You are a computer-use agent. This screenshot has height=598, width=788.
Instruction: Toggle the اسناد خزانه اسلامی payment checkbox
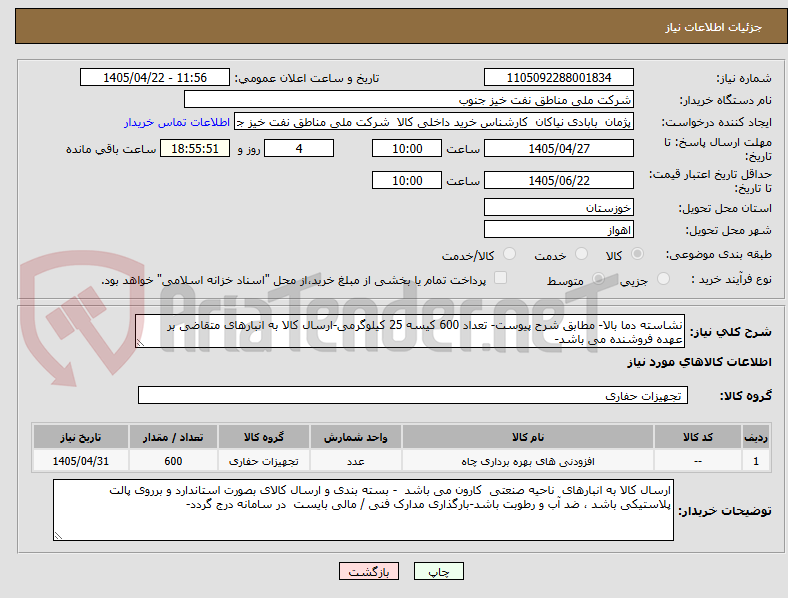click(500, 278)
